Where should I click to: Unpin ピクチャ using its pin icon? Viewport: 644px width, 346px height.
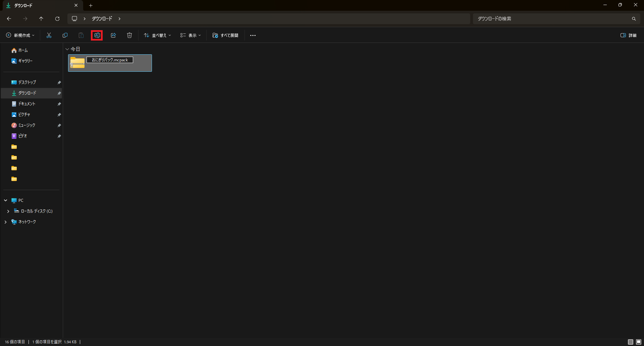pos(59,115)
